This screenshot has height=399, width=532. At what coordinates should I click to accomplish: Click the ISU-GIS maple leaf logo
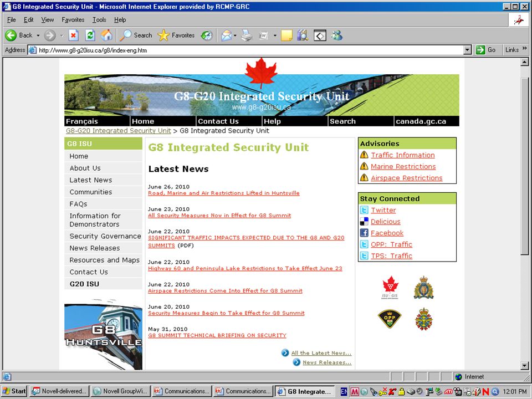click(x=390, y=288)
